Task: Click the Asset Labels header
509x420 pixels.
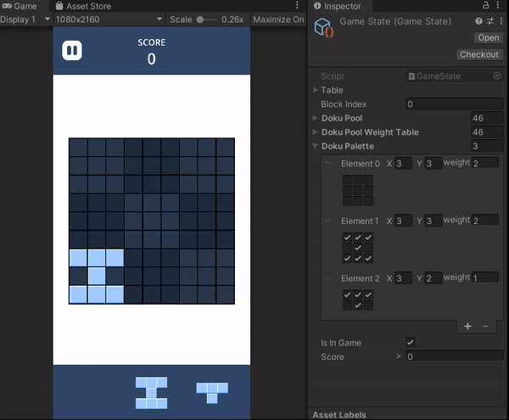Action: pyautogui.click(x=339, y=414)
